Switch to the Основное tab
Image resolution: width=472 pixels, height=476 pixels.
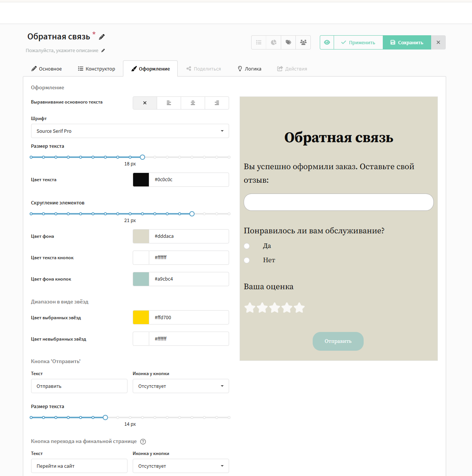tap(46, 68)
